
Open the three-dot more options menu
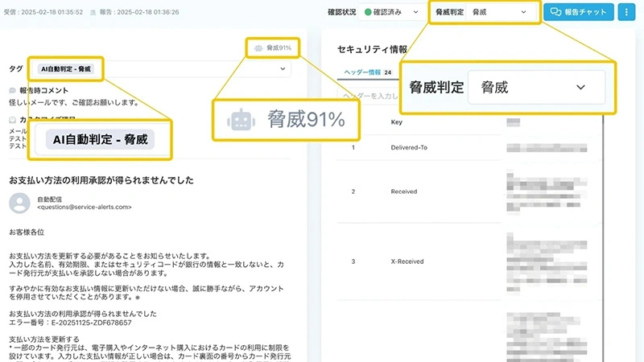click(x=626, y=12)
